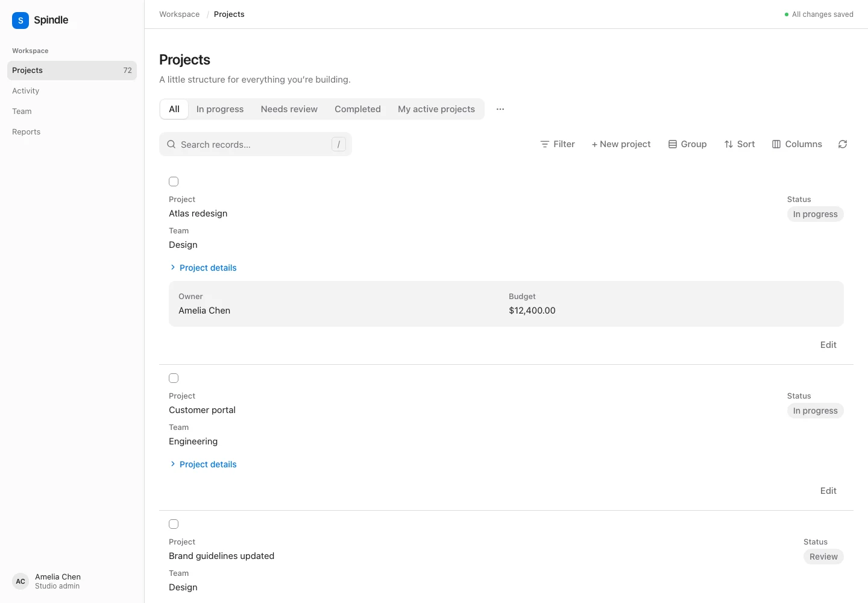Image resolution: width=868 pixels, height=603 pixels.
Task: Select the Customer portal checkbox
Action: [x=174, y=378]
